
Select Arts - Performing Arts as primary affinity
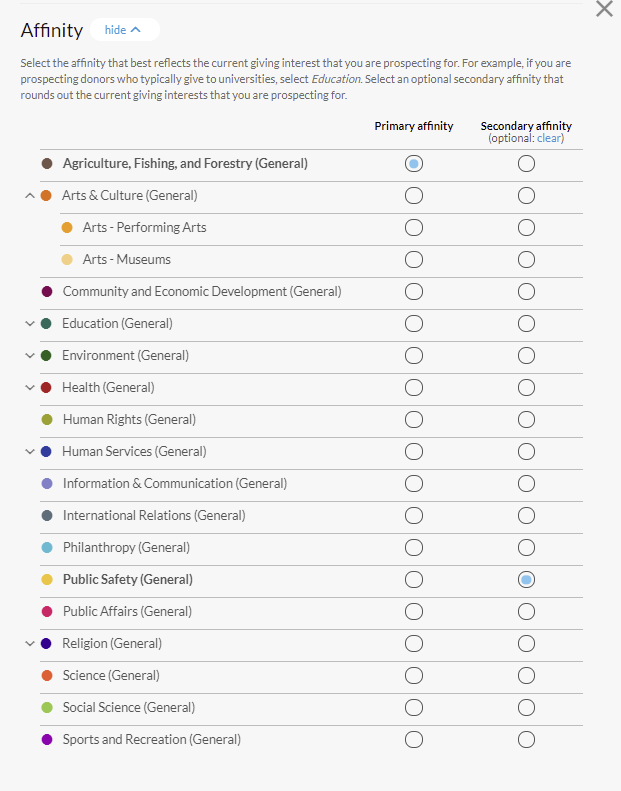(x=414, y=228)
